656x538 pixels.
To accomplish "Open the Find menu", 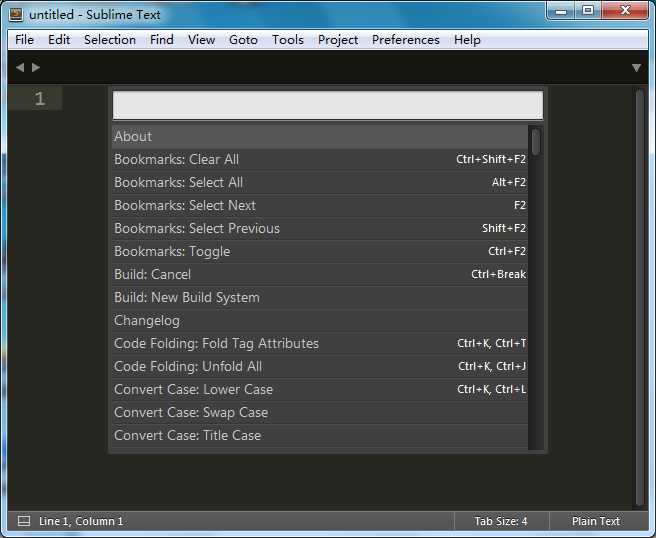I will [161, 40].
